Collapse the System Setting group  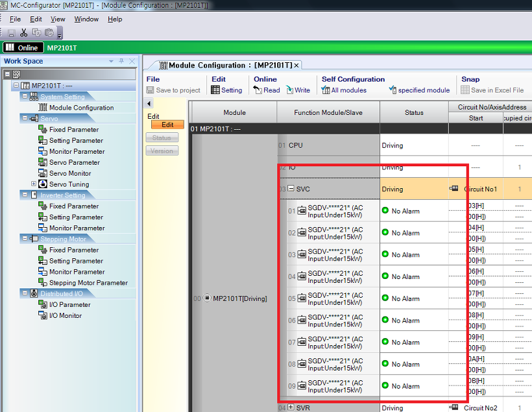(x=25, y=97)
